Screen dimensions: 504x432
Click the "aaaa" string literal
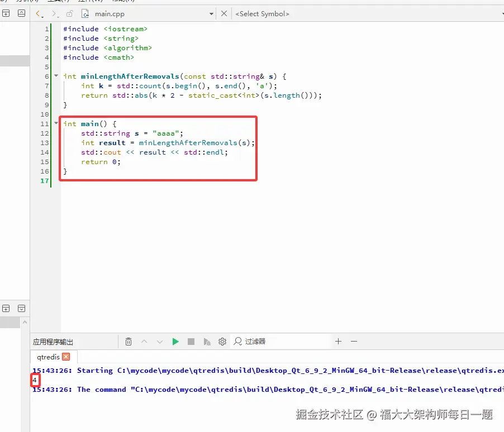pyautogui.click(x=166, y=133)
